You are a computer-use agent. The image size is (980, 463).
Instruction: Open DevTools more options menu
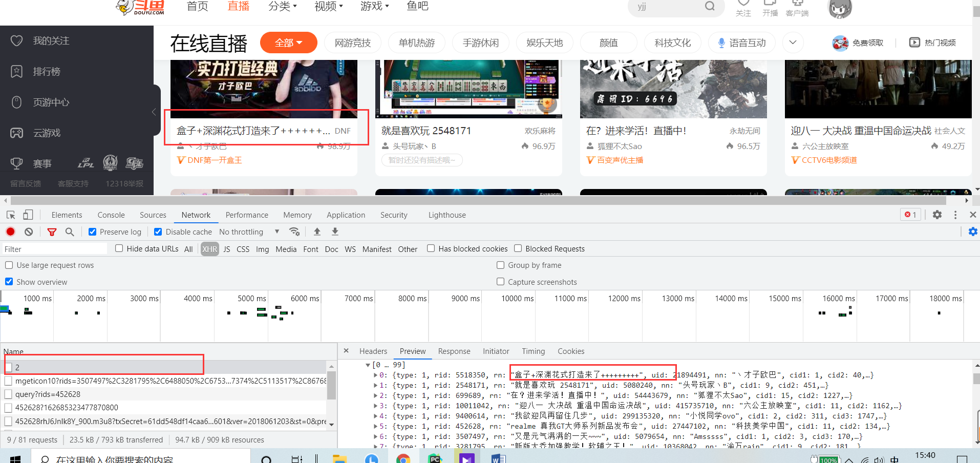point(955,215)
